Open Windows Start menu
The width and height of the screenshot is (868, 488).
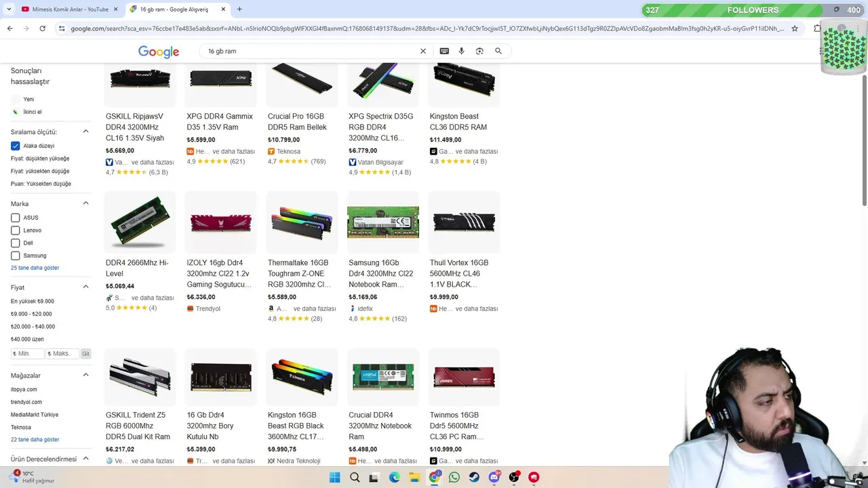[335, 477]
